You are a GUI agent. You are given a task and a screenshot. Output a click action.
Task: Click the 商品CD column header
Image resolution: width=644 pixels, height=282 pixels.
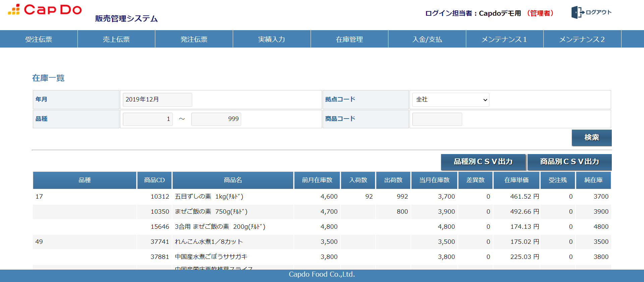(154, 180)
